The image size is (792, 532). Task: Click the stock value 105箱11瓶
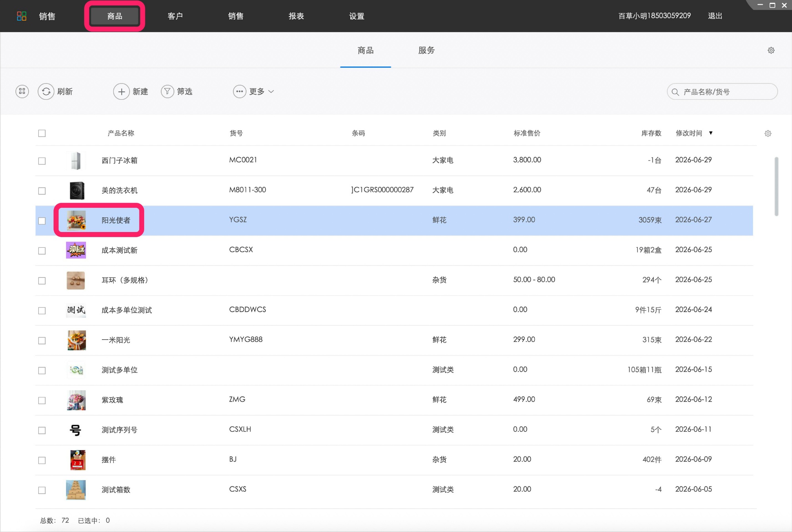645,370
